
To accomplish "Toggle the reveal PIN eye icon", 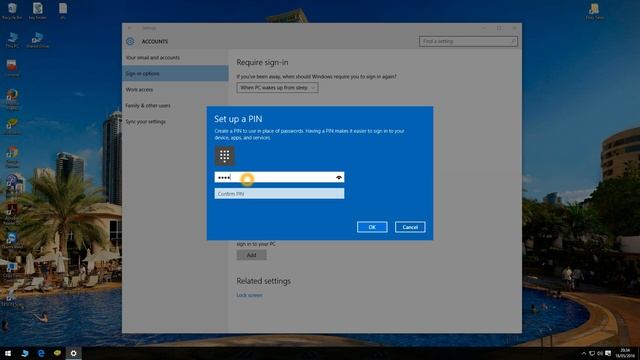I will (x=339, y=177).
